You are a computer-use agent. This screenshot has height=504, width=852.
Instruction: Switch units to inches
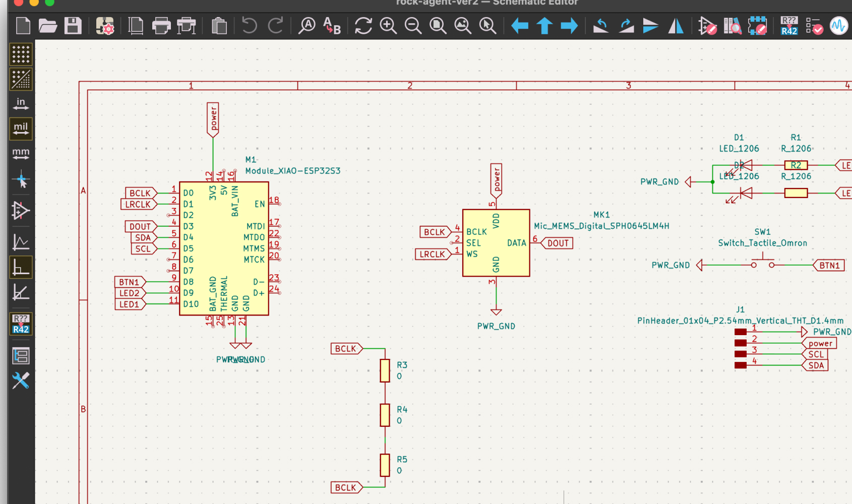tap(21, 104)
